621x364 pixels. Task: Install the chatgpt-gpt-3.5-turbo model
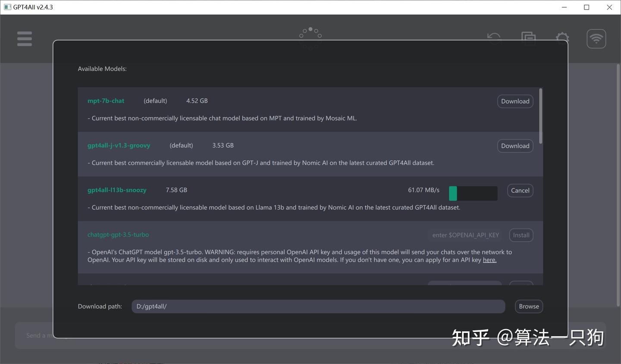click(521, 235)
